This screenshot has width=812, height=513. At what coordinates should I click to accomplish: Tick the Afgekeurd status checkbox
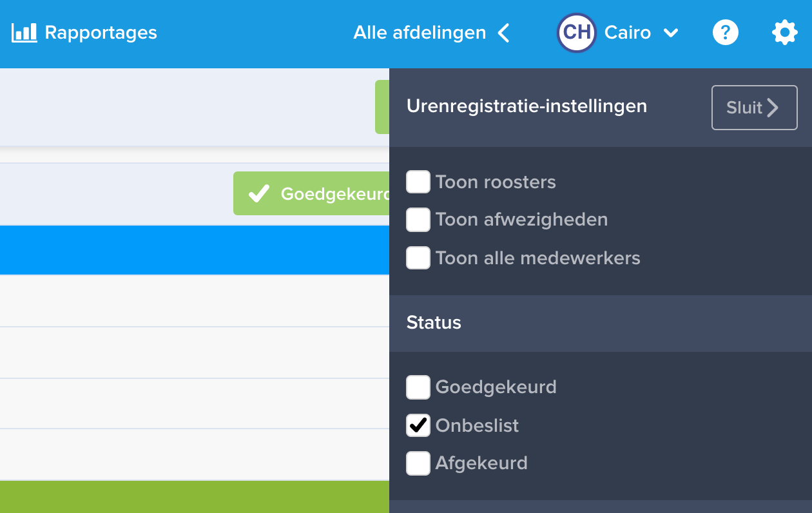(x=418, y=463)
